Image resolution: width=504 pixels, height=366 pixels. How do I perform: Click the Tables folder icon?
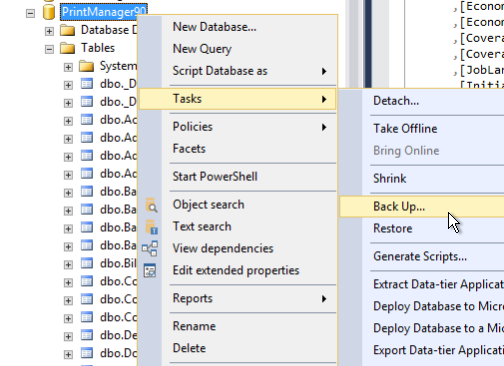point(67,48)
